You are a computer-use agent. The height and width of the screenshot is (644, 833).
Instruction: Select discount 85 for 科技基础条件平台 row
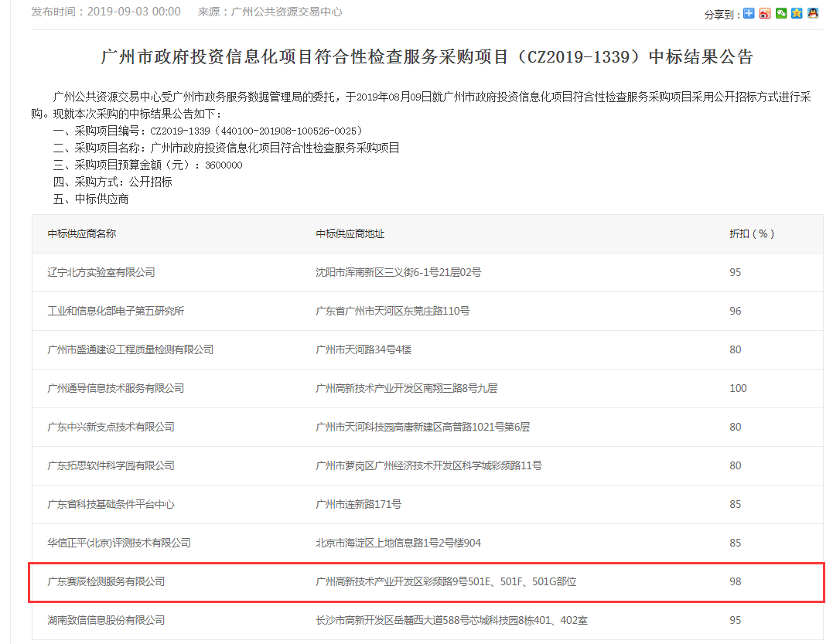(736, 505)
